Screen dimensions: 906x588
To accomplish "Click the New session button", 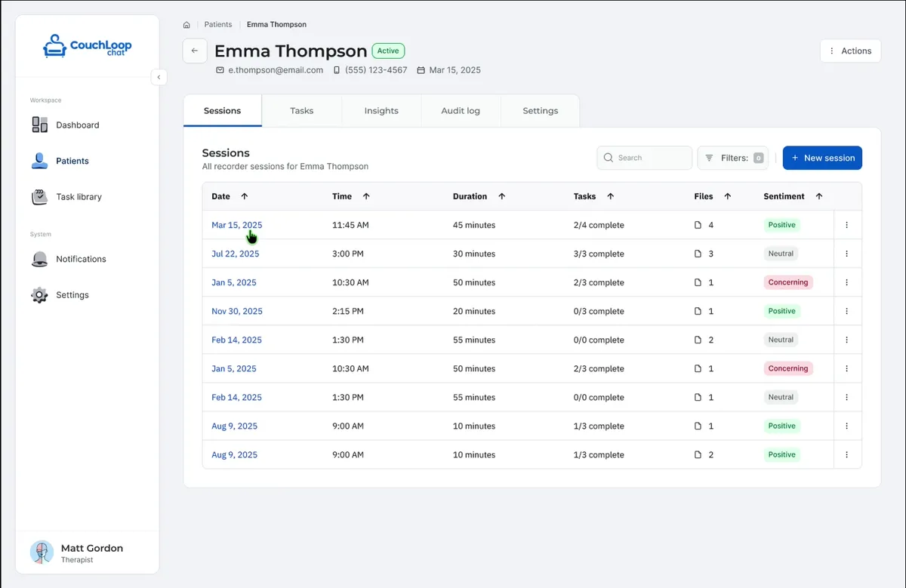I will 822,158.
